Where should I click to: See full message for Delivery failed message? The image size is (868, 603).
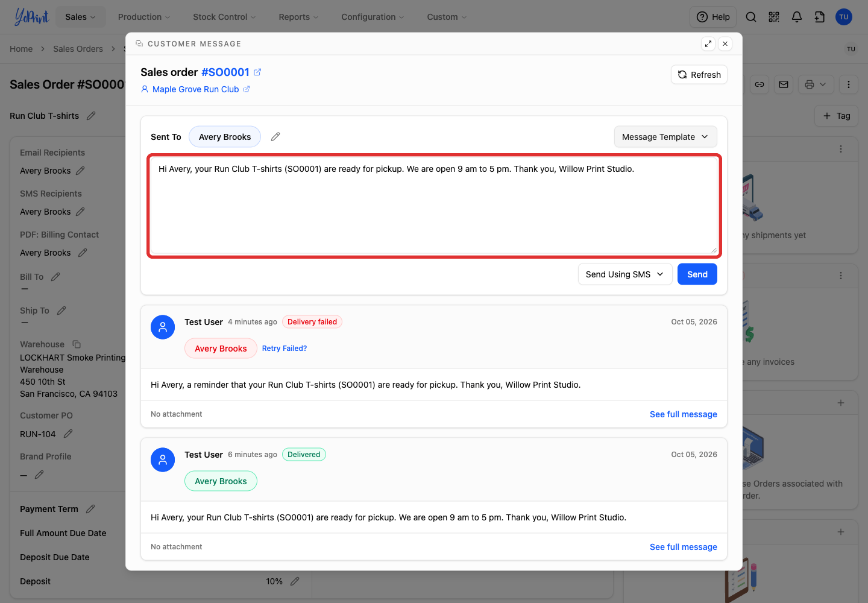[684, 414]
